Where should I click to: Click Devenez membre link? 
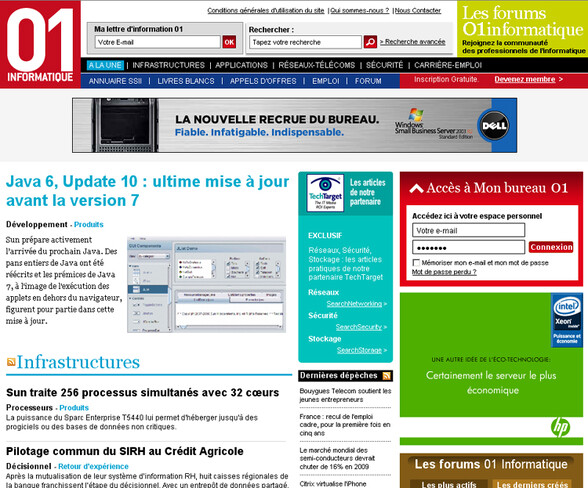(x=525, y=79)
